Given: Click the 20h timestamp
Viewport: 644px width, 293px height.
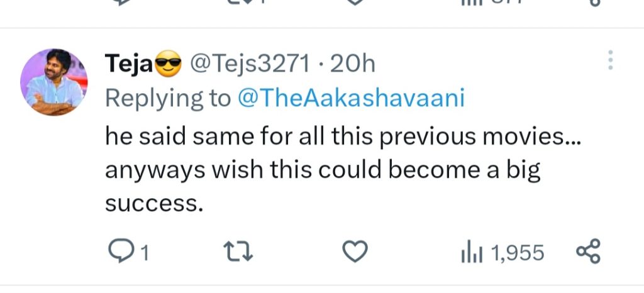Looking at the screenshot, I should [352, 62].
